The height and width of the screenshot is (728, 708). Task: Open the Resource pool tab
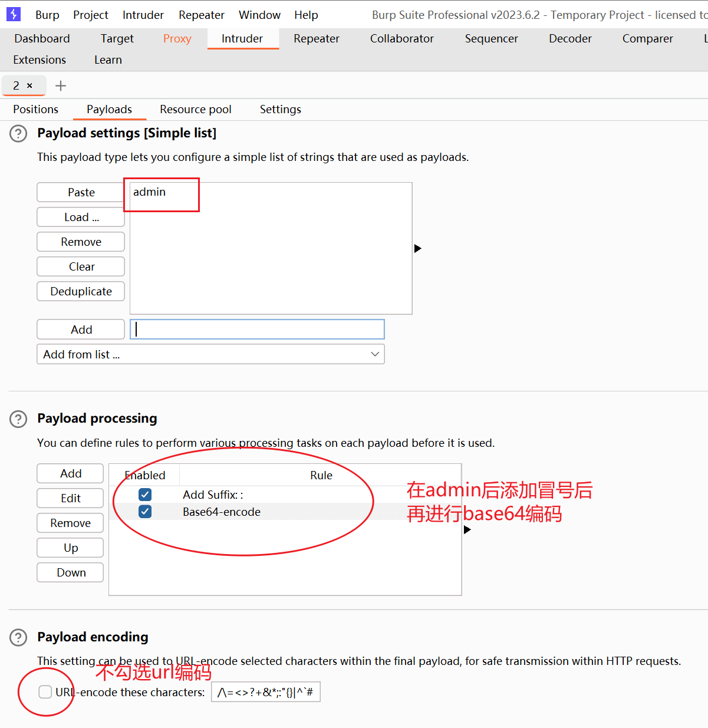pos(195,110)
